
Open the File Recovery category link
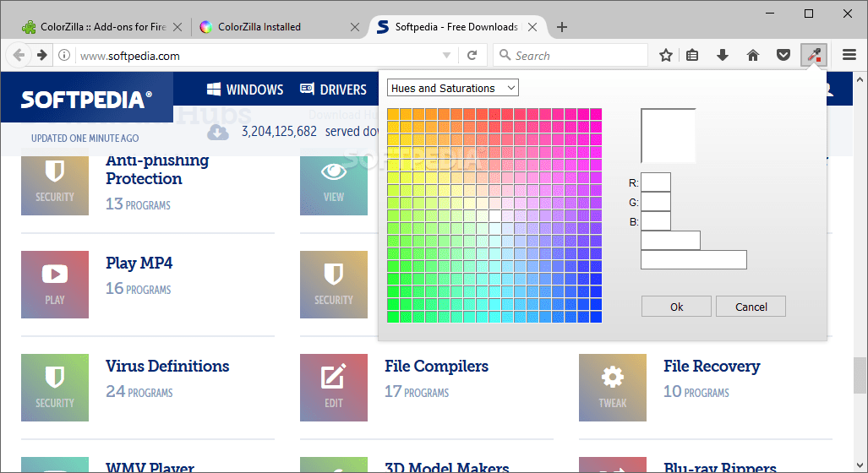(712, 367)
